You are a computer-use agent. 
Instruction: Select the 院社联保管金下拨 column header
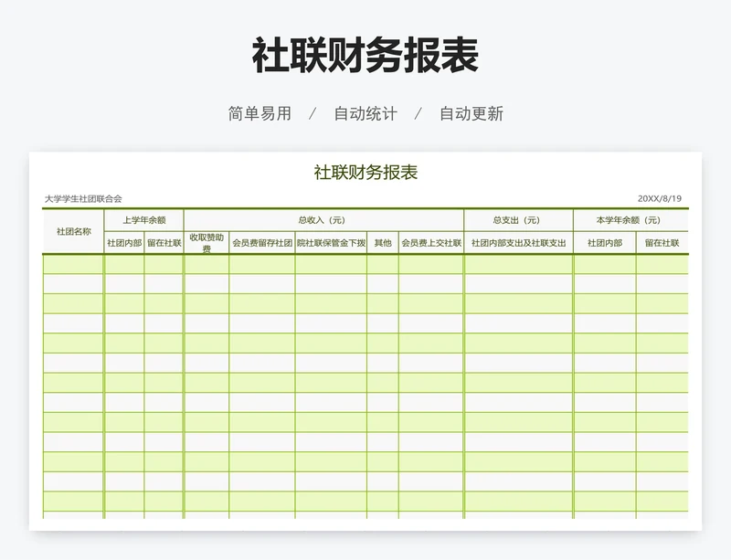click(x=331, y=243)
